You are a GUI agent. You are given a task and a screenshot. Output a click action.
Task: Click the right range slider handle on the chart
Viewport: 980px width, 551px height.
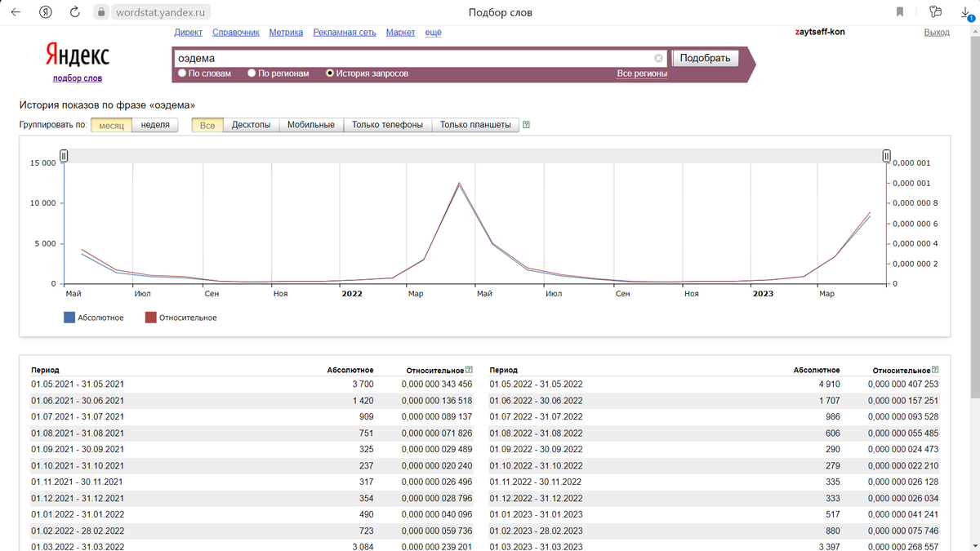(886, 156)
